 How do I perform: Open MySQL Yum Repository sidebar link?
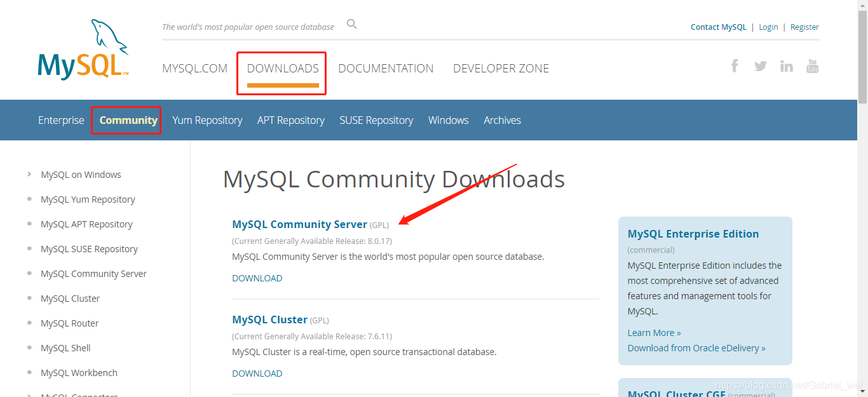point(88,199)
